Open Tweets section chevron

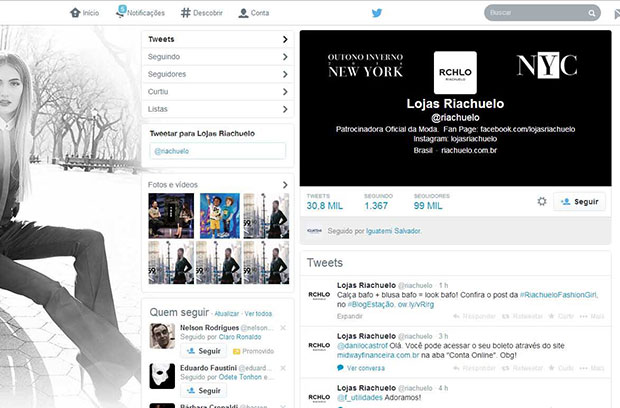285,39
